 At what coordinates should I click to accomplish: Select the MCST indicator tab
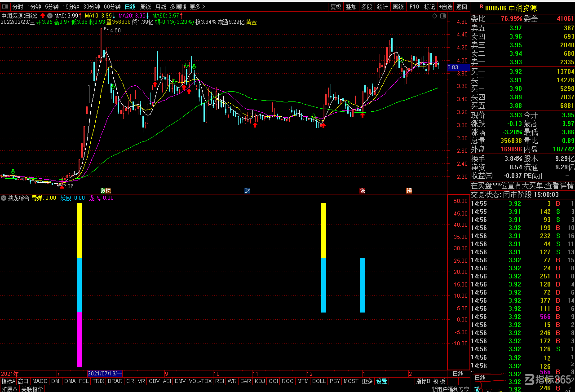351,381
